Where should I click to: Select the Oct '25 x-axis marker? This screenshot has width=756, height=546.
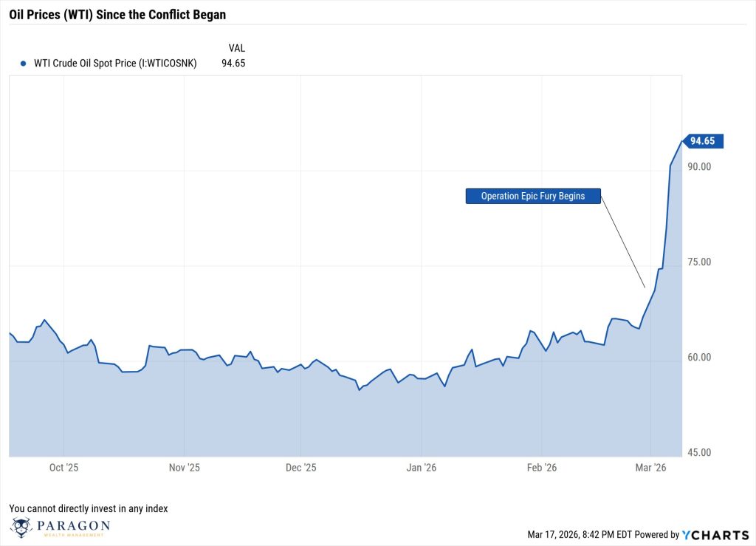(63, 468)
